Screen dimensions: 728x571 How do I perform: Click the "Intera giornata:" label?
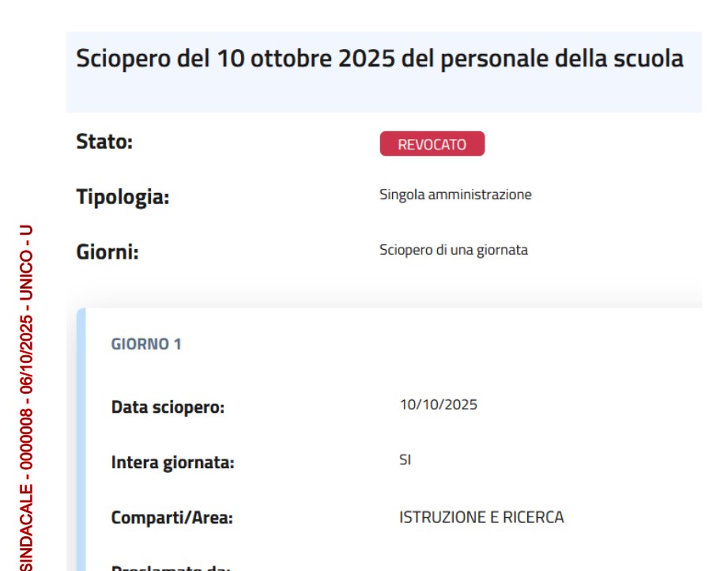click(x=173, y=463)
